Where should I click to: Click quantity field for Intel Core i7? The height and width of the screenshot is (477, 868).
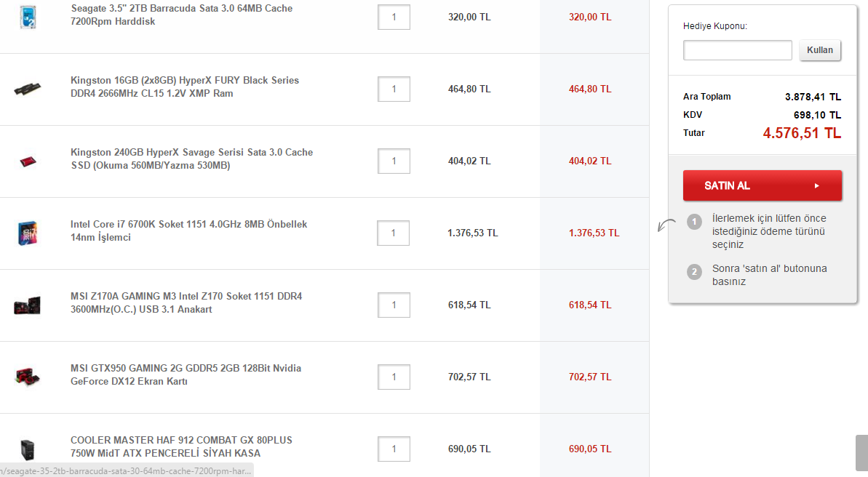(393, 233)
